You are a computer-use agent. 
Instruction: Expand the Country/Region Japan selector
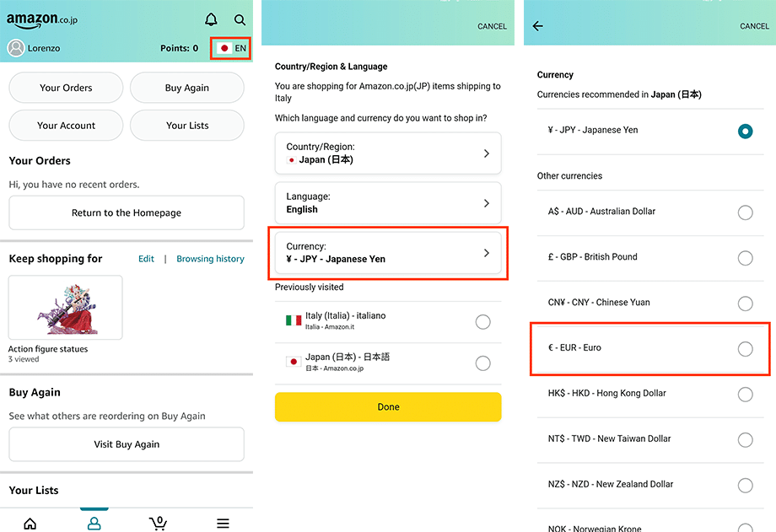388,153
